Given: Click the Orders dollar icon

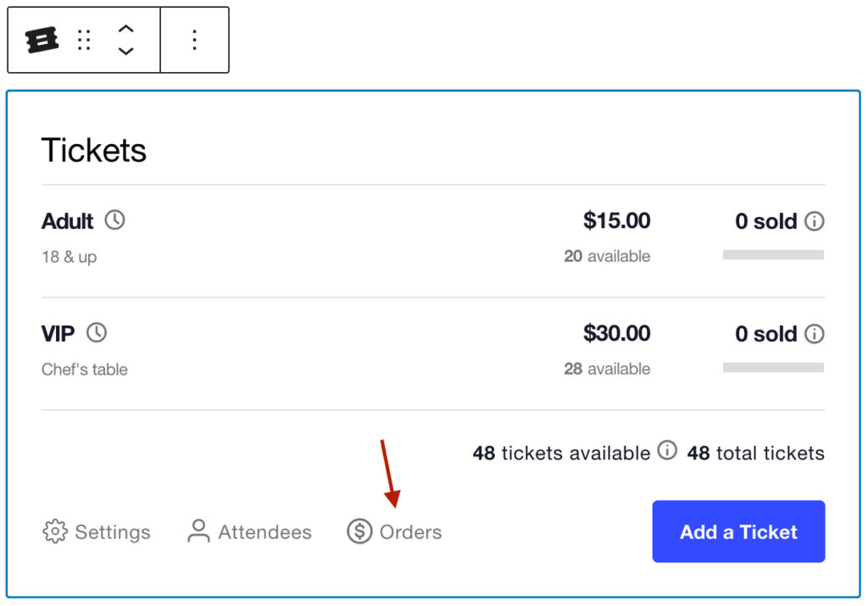Looking at the screenshot, I should point(359,531).
